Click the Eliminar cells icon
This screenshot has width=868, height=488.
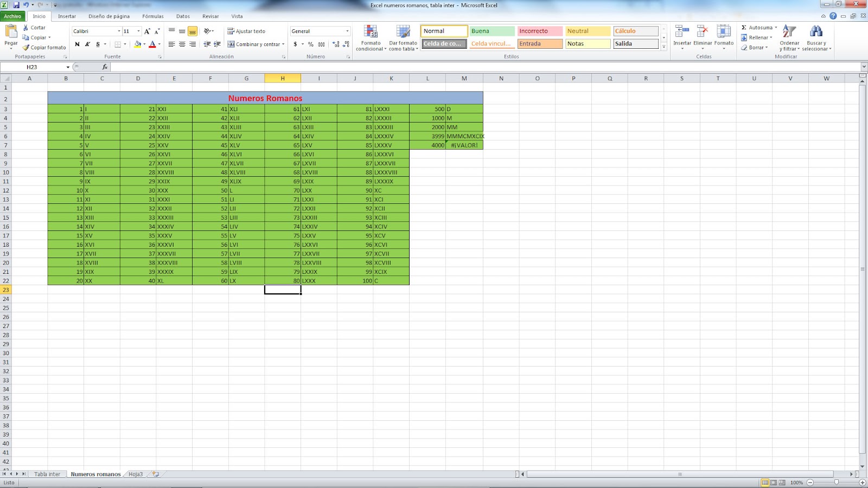pyautogui.click(x=703, y=31)
